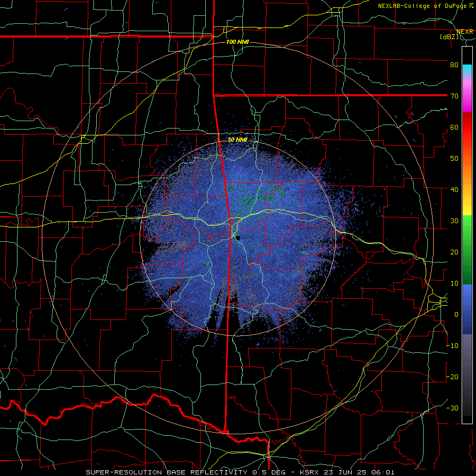Click the 70 dBZ scale value
The width and height of the screenshot is (476, 476).
coord(454,96)
